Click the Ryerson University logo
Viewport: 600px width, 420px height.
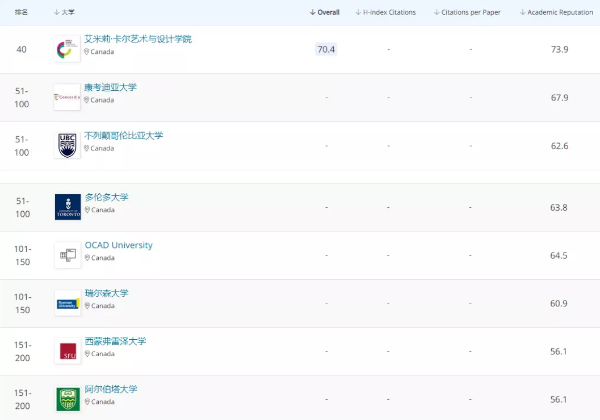[67, 303]
